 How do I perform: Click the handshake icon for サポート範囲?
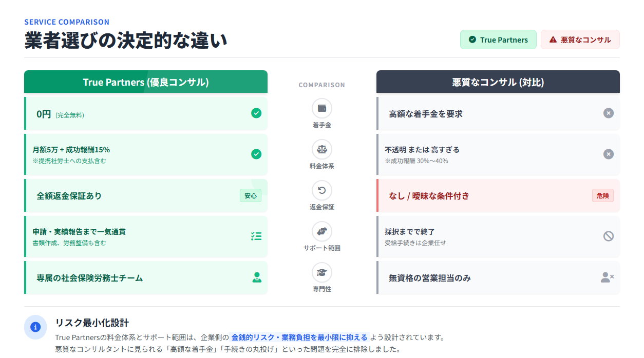point(322,231)
